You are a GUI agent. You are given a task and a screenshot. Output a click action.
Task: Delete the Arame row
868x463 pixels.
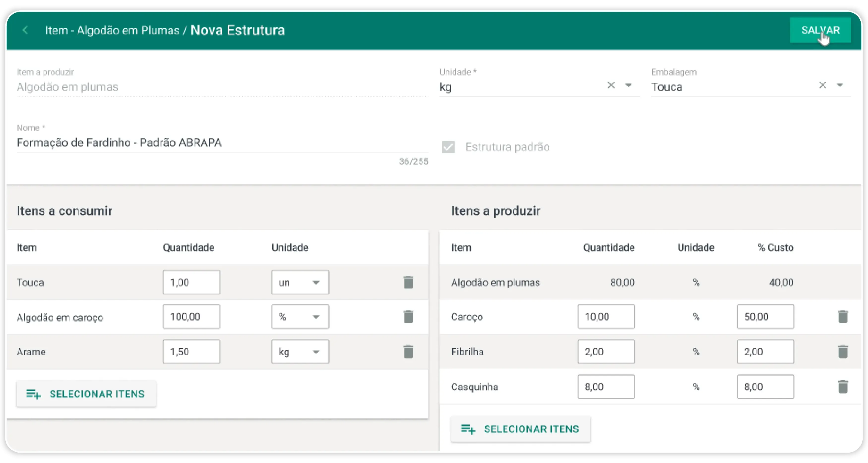408,352
